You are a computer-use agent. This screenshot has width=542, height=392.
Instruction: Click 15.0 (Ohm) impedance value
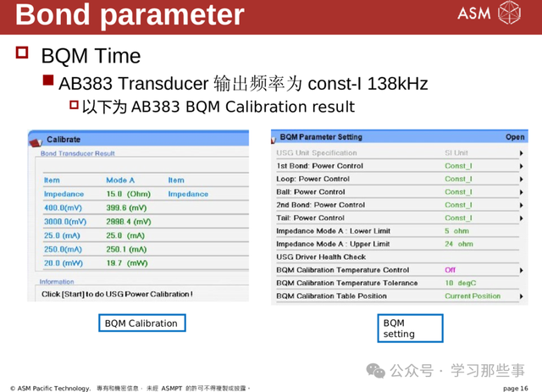click(x=128, y=194)
